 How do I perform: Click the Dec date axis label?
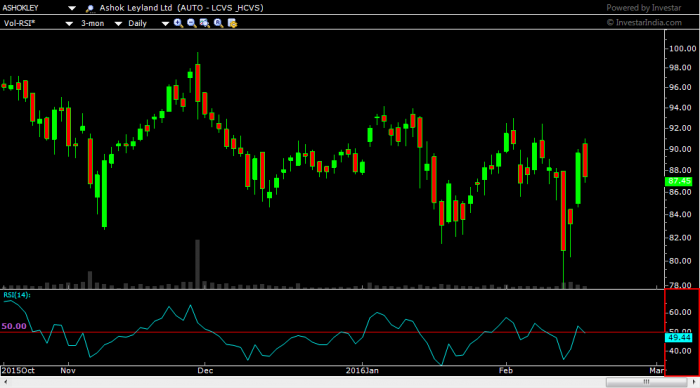tap(205, 371)
